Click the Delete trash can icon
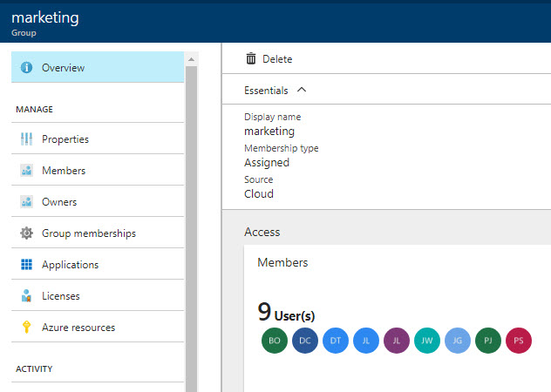The height and width of the screenshot is (392, 551). tap(251, 58)
